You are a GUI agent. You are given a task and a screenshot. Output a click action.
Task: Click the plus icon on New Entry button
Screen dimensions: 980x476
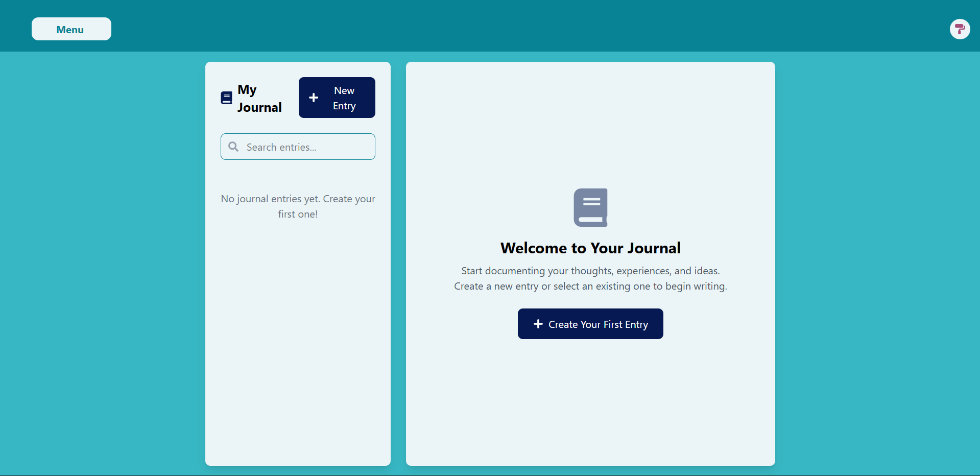point(314,98)
